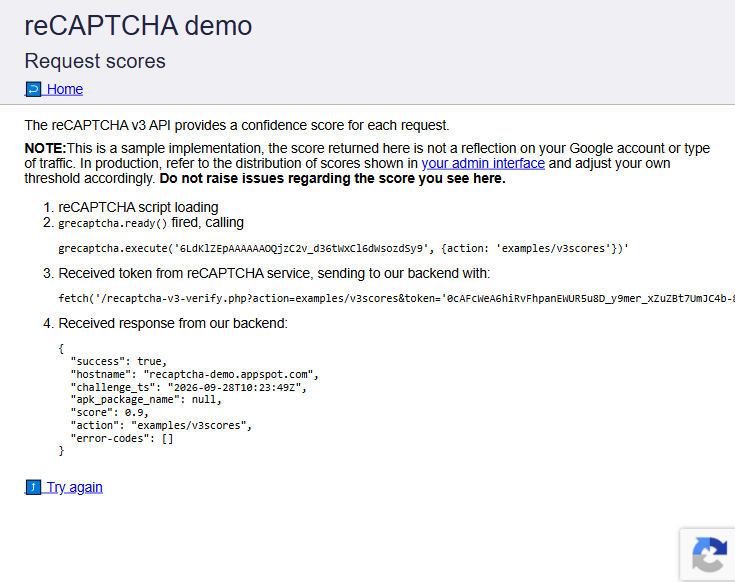735x582 pixels.
Task: Click the "score": 0.9 line
Action: [109, 412]
